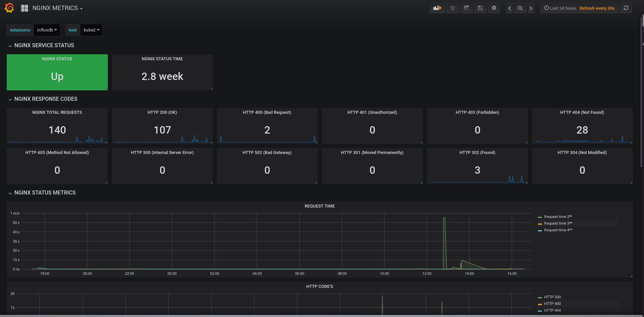
Task: Open color picker for Request time 3**
Action: coord(540,224)
